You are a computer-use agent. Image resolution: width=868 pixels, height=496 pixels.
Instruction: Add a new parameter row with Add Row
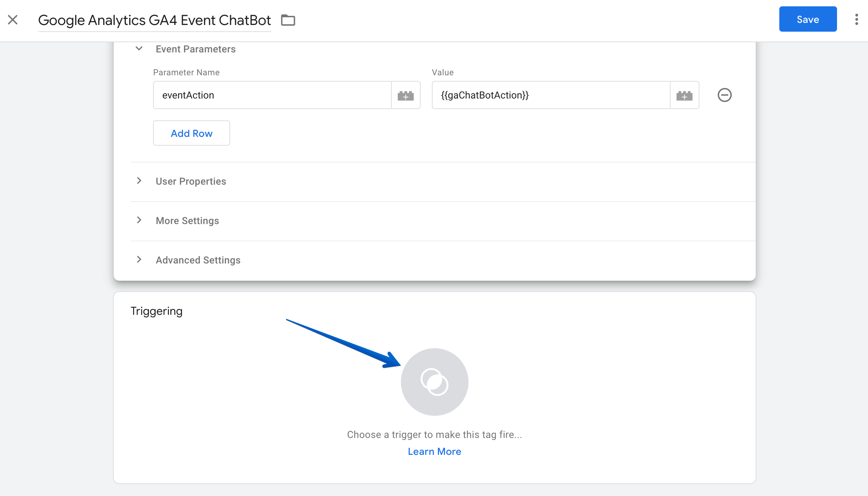tap(191, 133)
